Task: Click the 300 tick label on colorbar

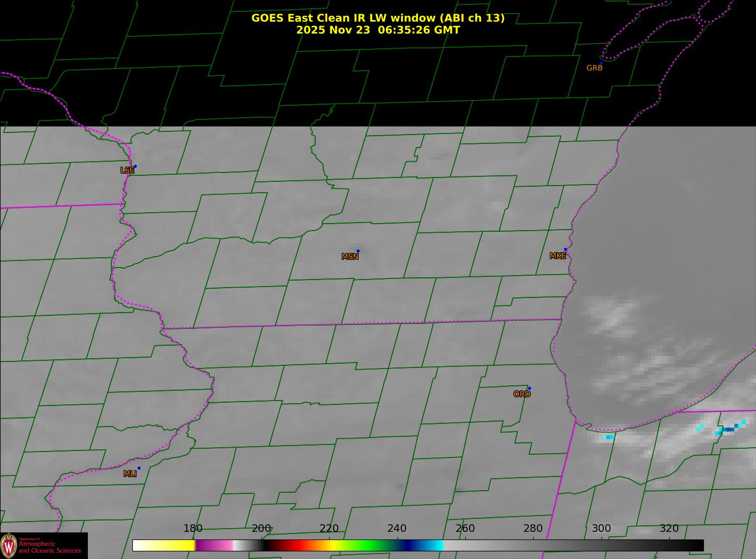Action: [x=601, y=529]
